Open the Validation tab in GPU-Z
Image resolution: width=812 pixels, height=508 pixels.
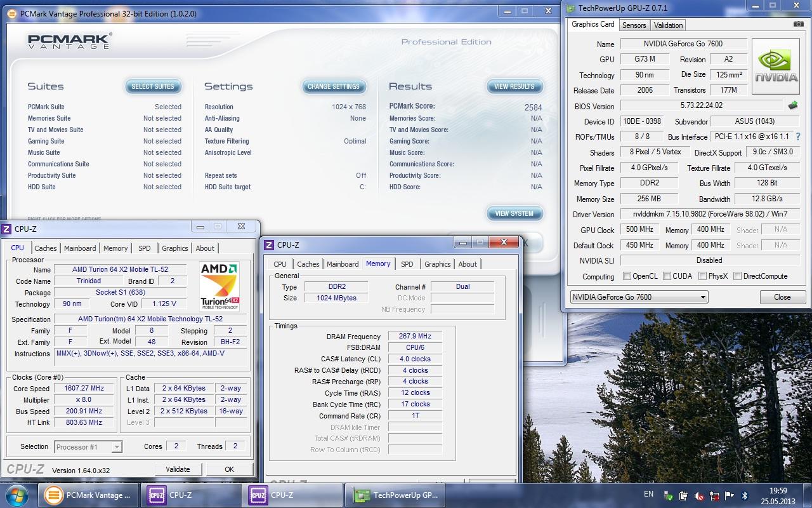click(x=668, y=25)
